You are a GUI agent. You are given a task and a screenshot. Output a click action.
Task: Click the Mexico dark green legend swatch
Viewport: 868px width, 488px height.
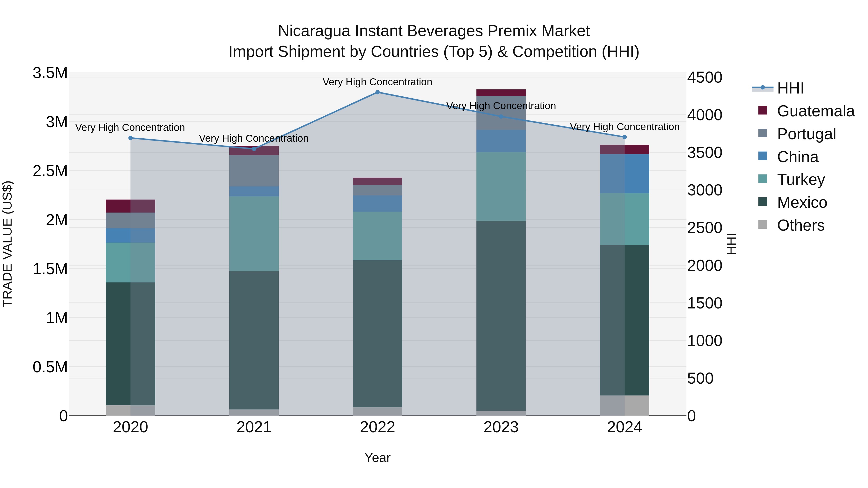[x=763, y=202]
